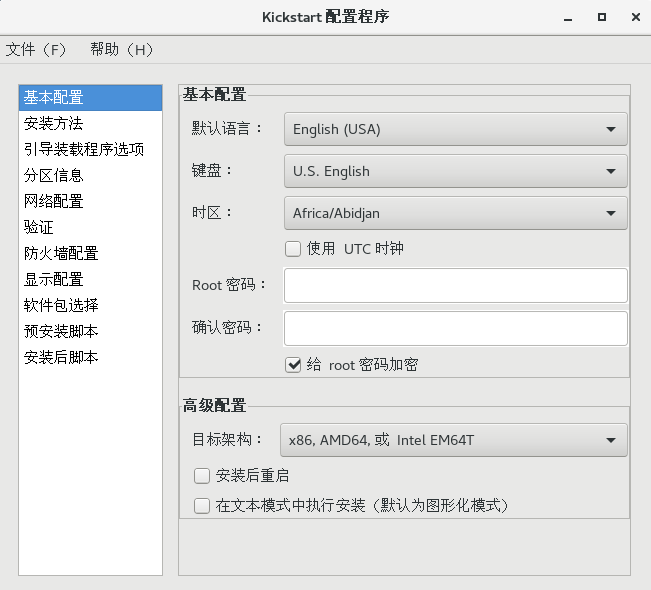
Task: Enable the 使用 UTC 时钟 checkbox
Action: (x=294, y=249)
